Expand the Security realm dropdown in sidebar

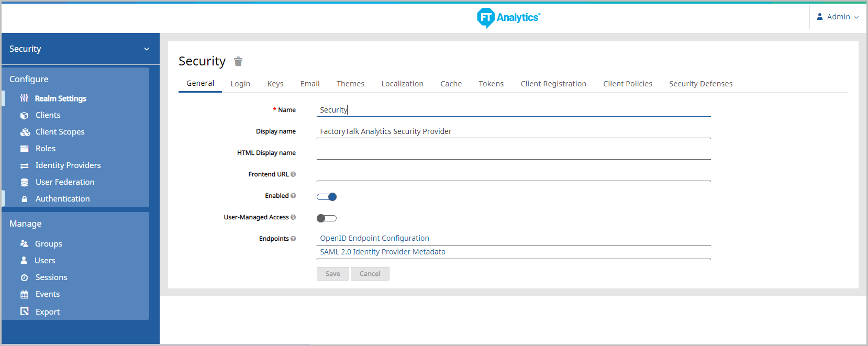point(147,49)
